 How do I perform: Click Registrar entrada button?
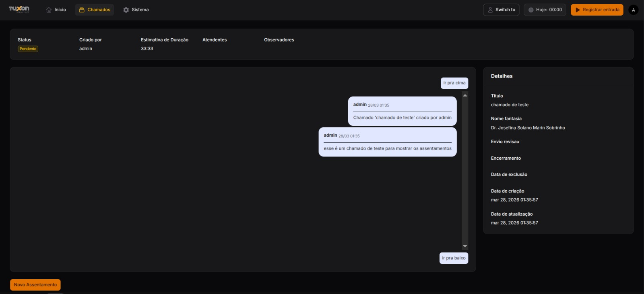597,10
